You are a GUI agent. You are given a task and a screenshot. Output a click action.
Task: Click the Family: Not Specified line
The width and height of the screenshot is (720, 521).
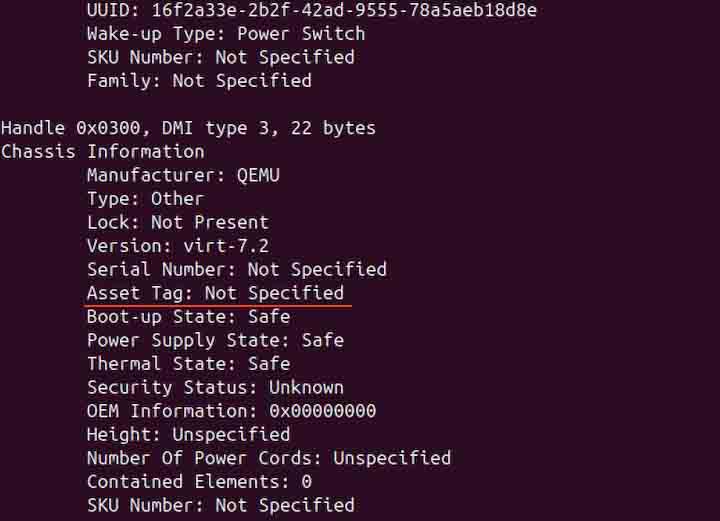coord(199,80)
